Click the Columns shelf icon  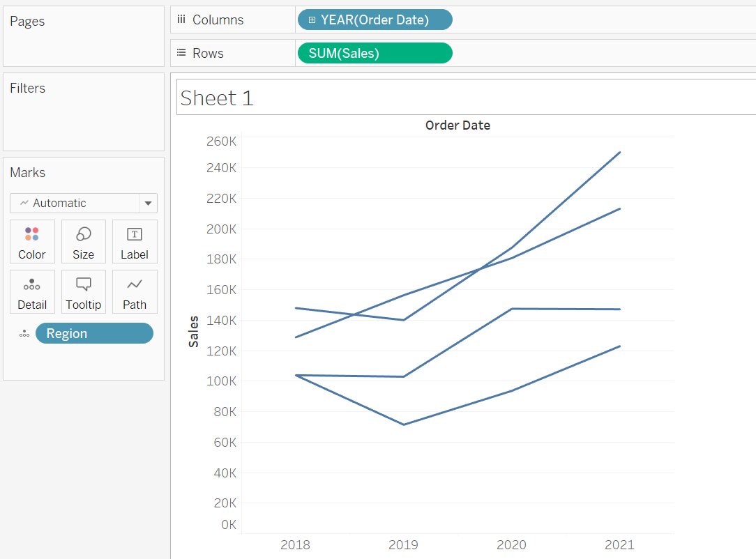click(x=181, y=20)
